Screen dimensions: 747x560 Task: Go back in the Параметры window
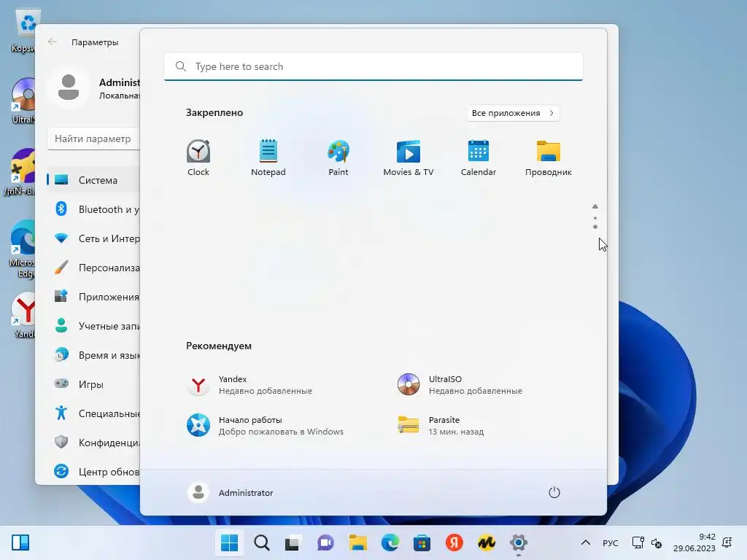[53, 42]
